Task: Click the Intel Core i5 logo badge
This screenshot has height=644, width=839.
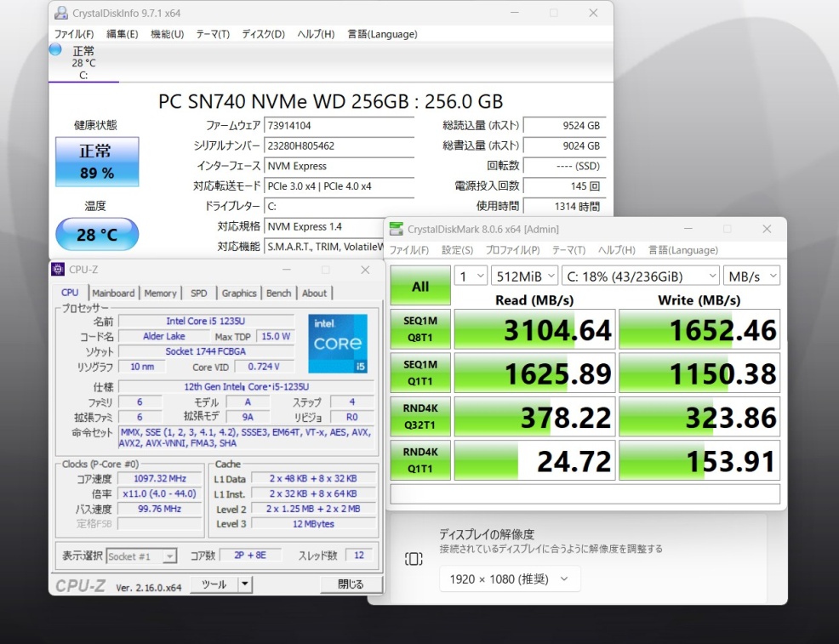Action: click(x=338, y=344)
